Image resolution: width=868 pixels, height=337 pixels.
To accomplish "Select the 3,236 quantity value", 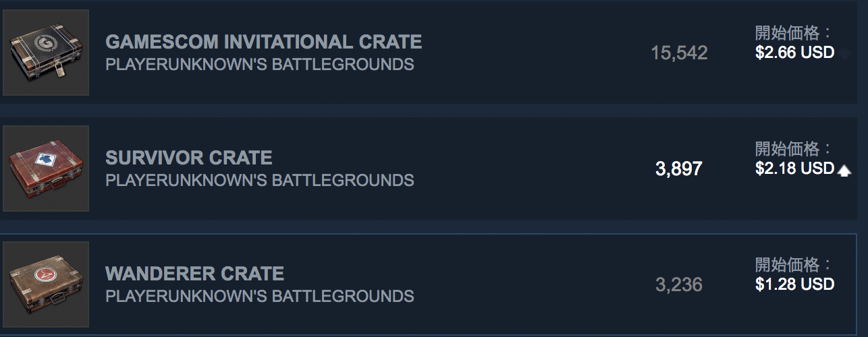I will 679,285.
